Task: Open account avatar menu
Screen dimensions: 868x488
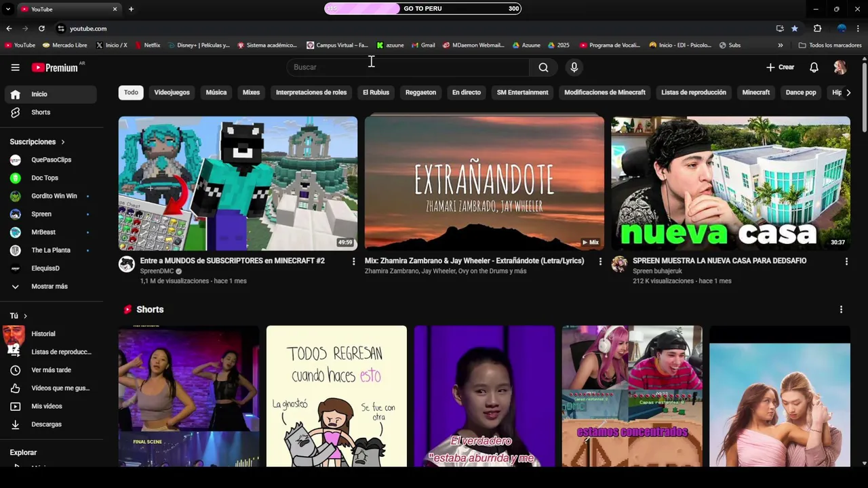Action: pyautogui.click(x=840, y=67)
